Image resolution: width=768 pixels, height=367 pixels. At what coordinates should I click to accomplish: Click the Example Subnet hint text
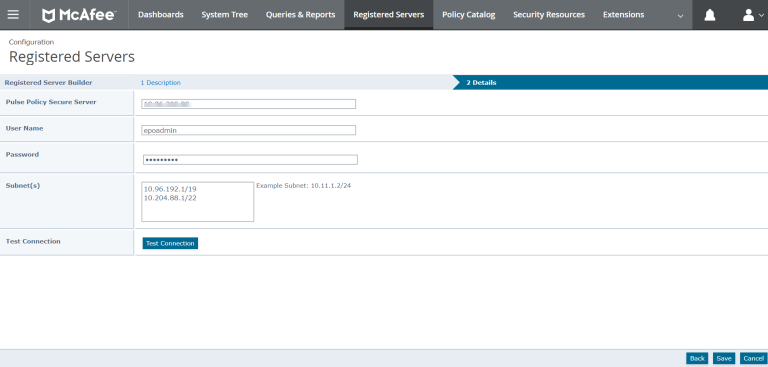(304, 186)
